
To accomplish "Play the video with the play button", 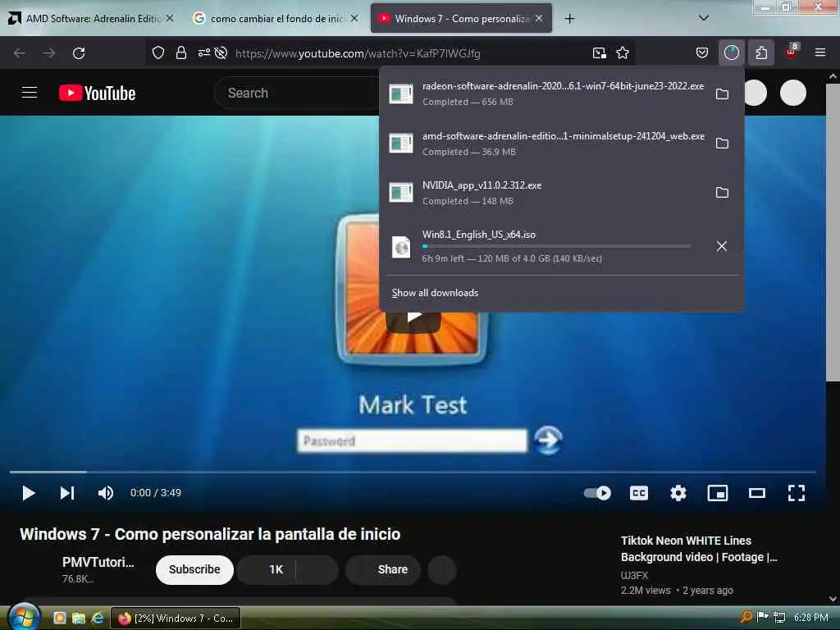I will 29,493.
